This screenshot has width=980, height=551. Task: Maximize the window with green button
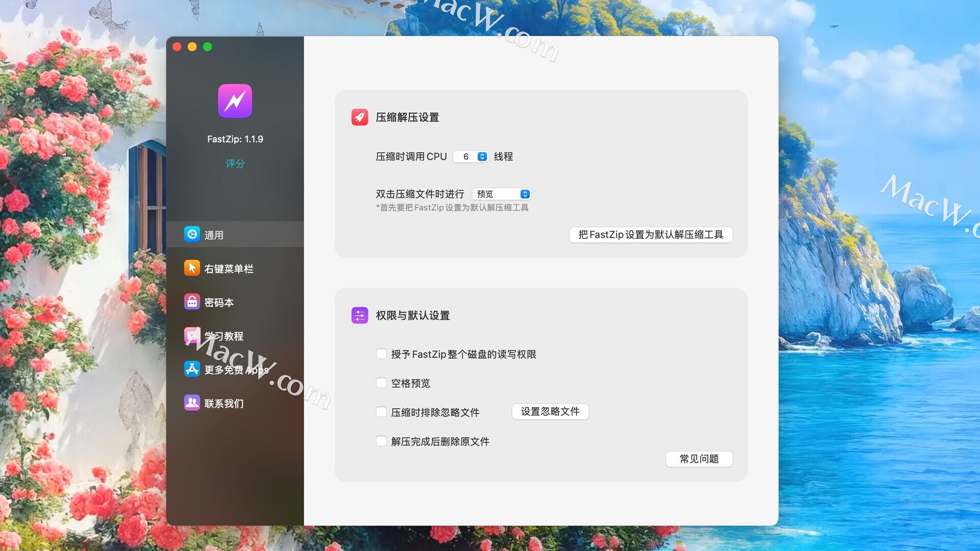point(208,47)
